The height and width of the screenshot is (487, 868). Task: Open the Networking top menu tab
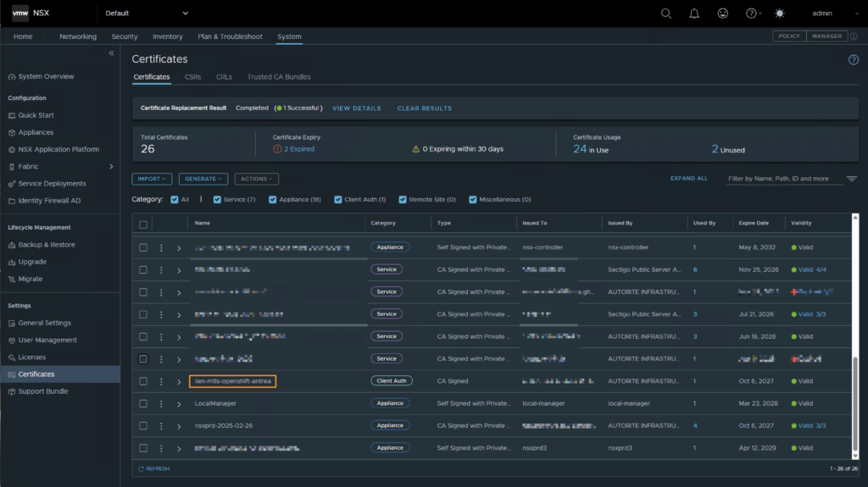[x=78, y=37]
